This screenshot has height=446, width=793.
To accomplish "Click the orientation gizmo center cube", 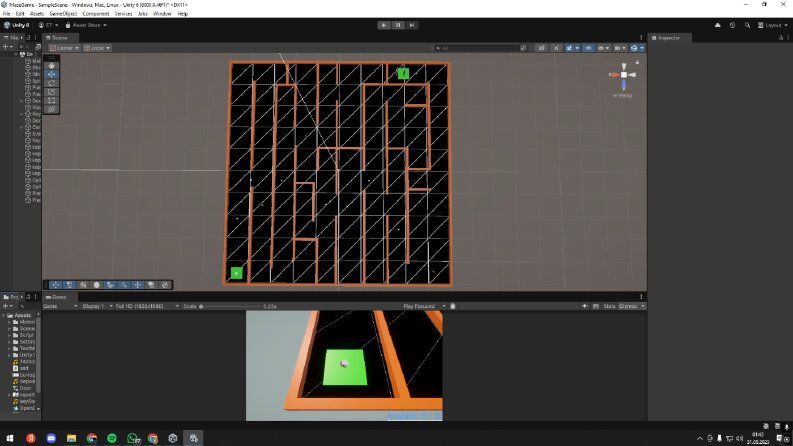I will (624, 75).
